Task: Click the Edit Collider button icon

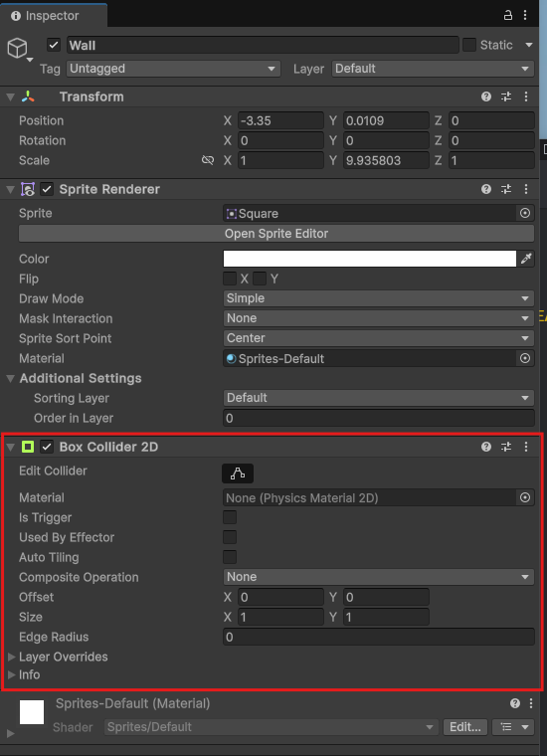Action: tap(238, 473)
